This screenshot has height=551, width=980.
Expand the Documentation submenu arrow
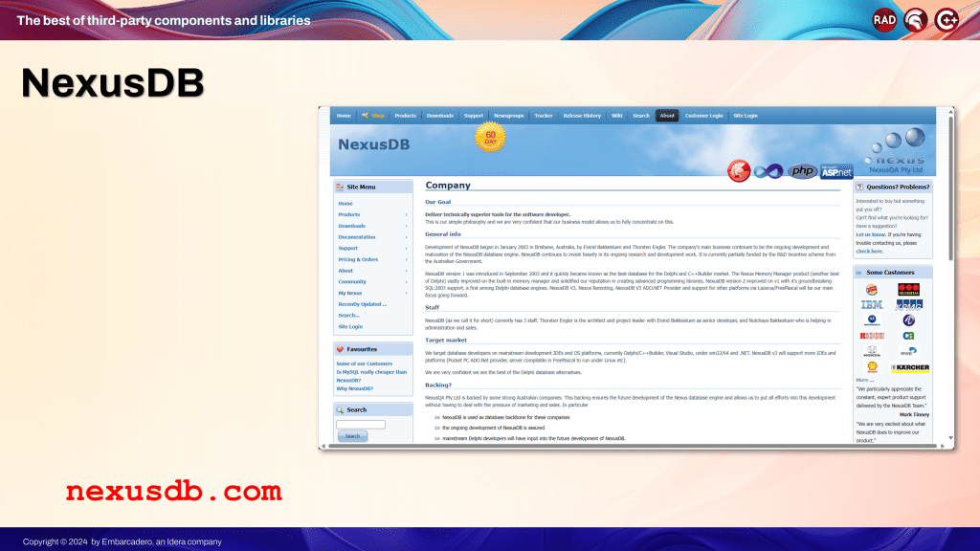[x=406, y=237]
